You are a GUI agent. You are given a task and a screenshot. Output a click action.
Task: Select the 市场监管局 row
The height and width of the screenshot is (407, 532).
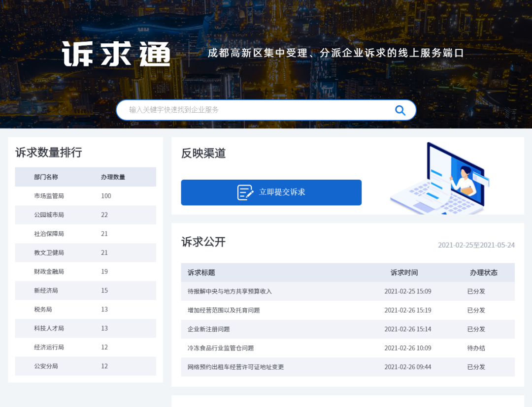(86, 196)
